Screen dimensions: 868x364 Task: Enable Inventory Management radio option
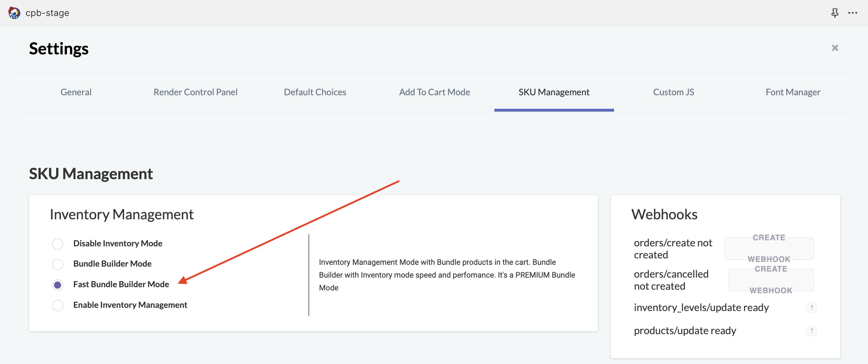(58, 305)
